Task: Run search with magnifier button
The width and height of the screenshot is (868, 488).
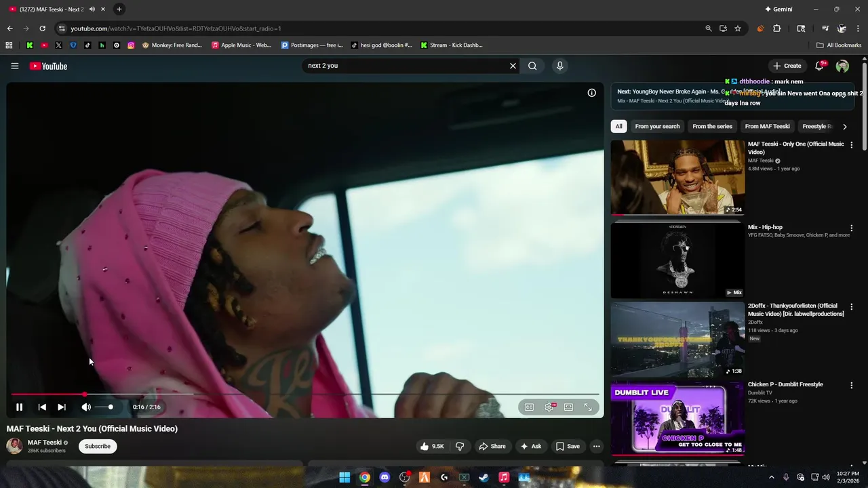Action: (x=532, y=66)
